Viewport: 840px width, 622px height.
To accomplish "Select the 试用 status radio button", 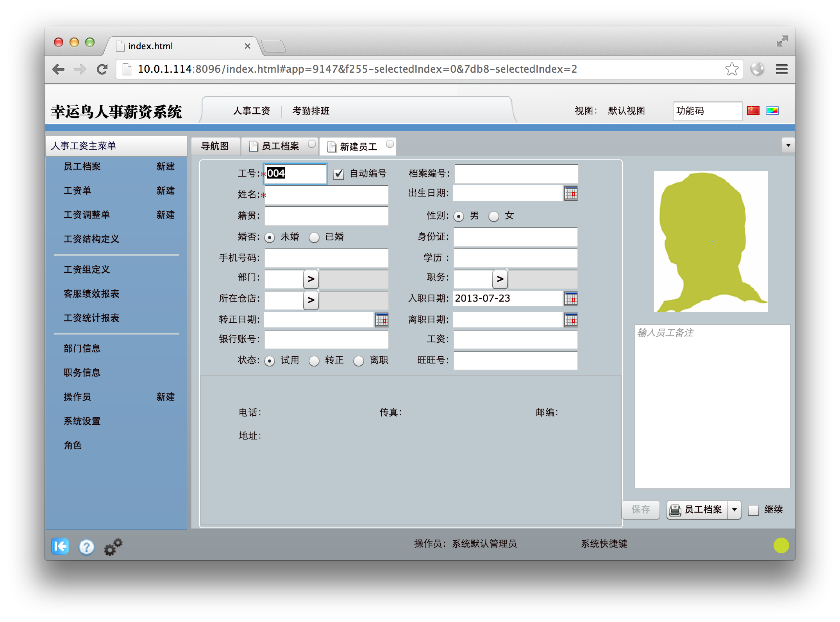I will [270, 361].
